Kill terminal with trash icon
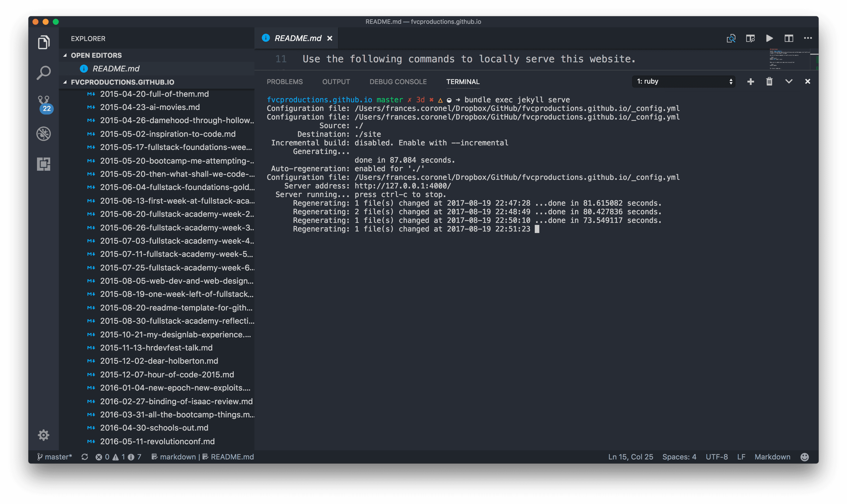This screenshot has height=504, width=847. pyautogui.click(x=769, y=82)
